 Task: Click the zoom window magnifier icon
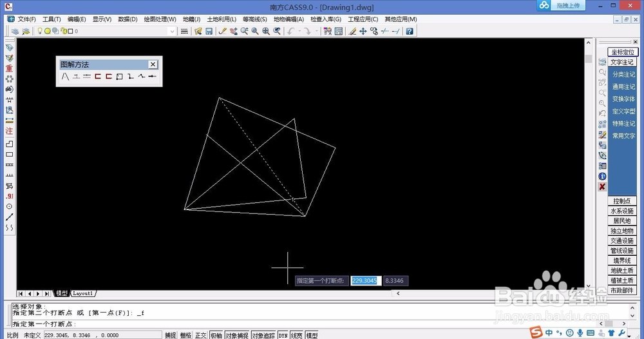(x=255, y=31)
